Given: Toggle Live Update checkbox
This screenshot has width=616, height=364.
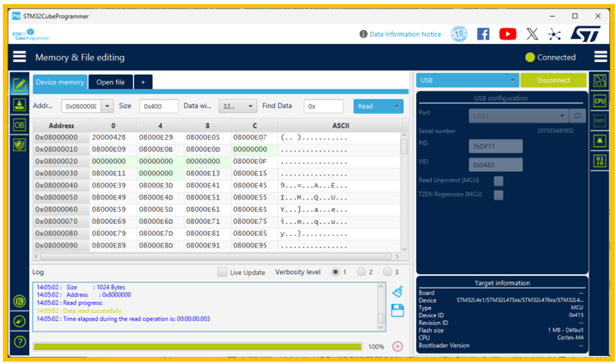Looking at the screenshot, I should pos(223,272).
